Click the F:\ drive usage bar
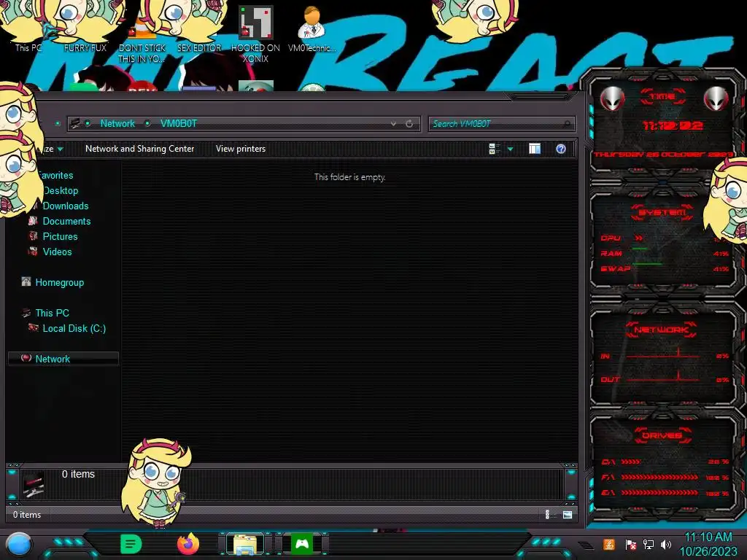 (659, 477)
